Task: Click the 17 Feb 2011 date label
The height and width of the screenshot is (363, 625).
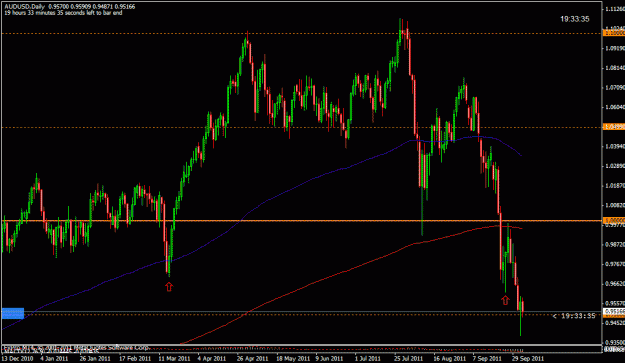Action: tap(135, 359)
